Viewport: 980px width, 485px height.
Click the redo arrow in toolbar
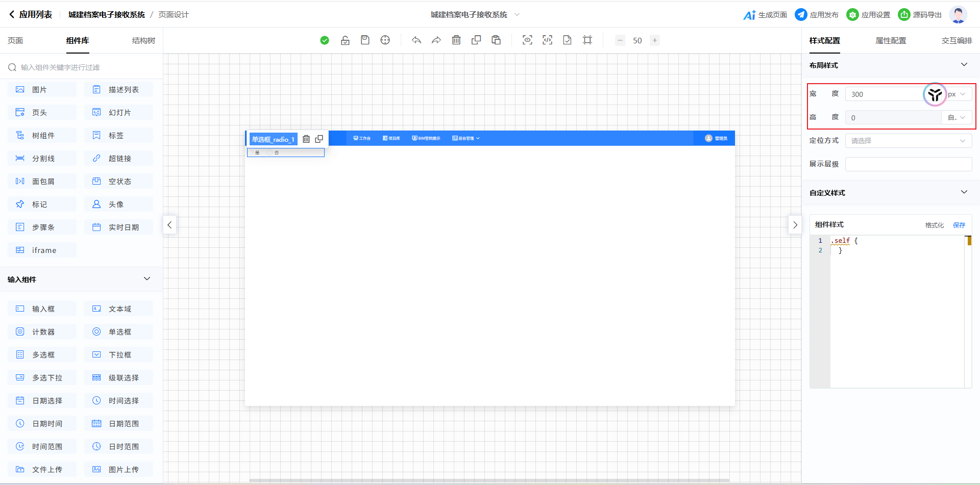click(436, 40)
